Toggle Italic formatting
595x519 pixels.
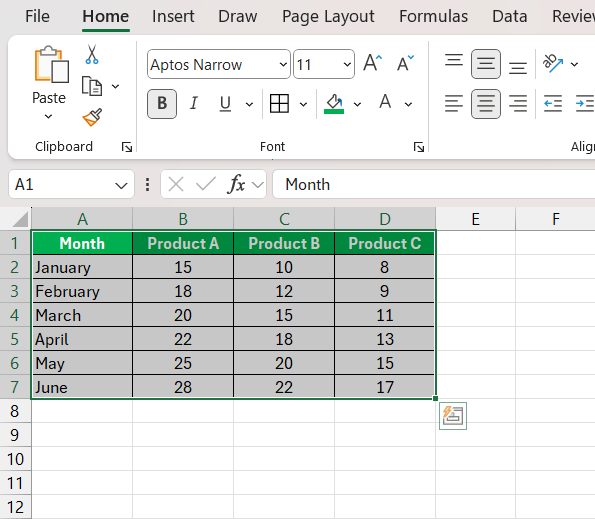194,103
